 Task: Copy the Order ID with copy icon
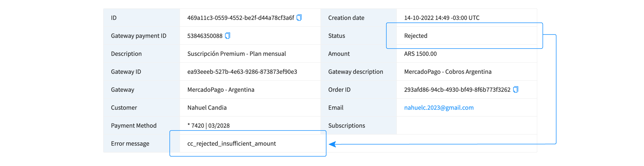(516, 90)
